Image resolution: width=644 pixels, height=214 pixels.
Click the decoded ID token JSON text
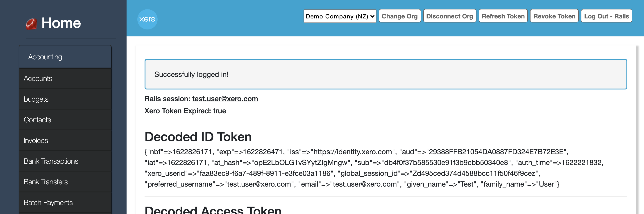[374, 168]
